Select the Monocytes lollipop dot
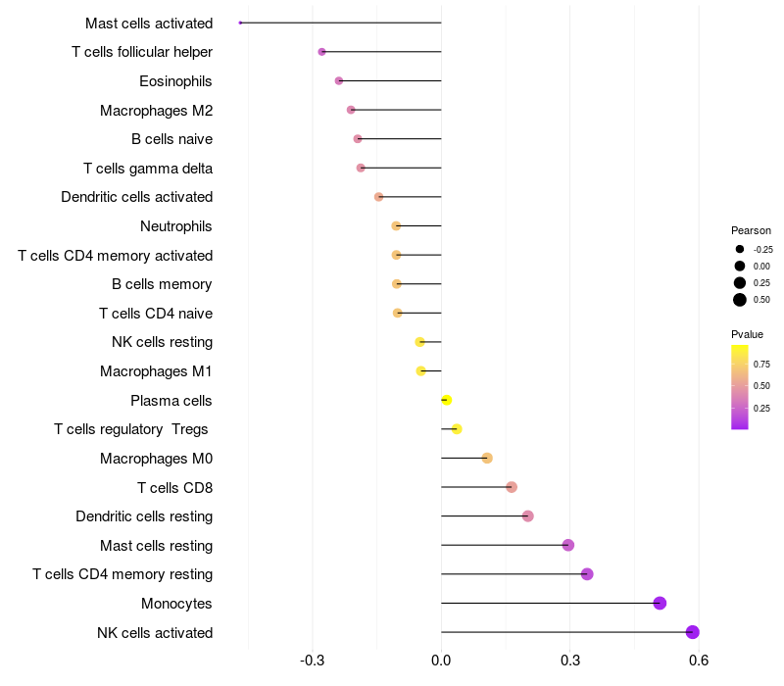Viewport: 784px width, 686px height. [x=660, y=603]
